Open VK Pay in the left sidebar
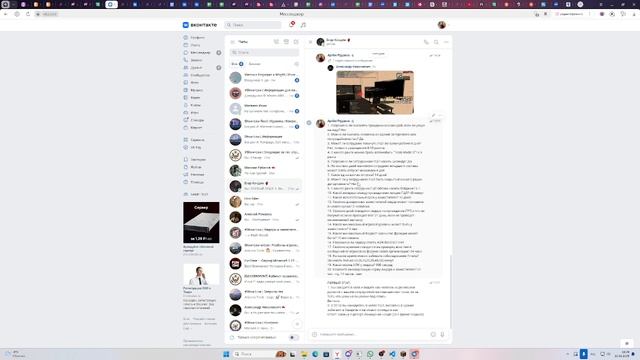640x360 pixels. [194, 147]
